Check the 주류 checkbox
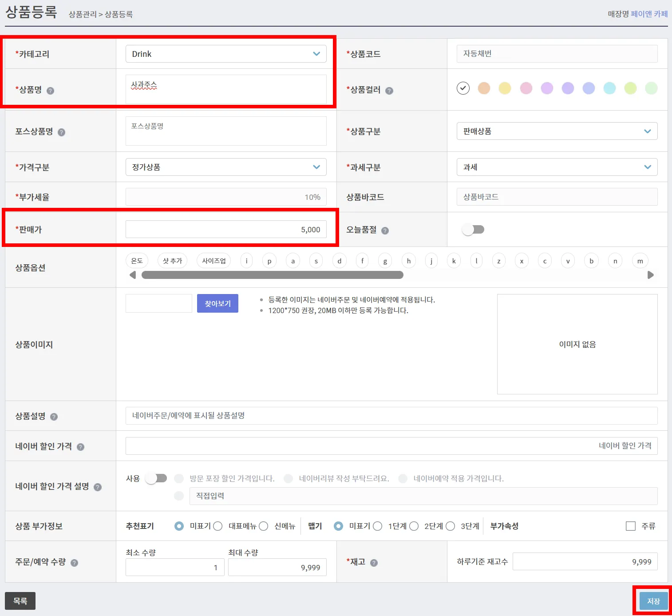The width and height of the screenshot is (672, 616). click(x=630, y=526)
